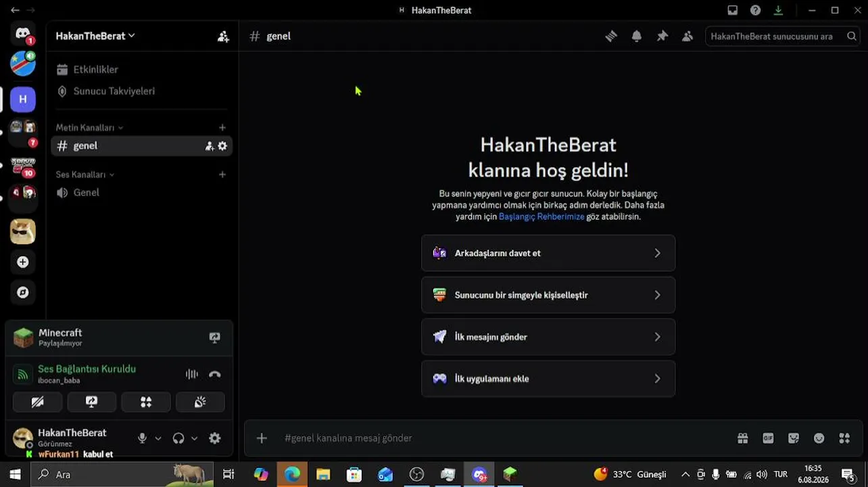Focus the HakanTheBerat server search box
Image resolution: width=868 pixels, height=487 pixels.
[783, 37]
